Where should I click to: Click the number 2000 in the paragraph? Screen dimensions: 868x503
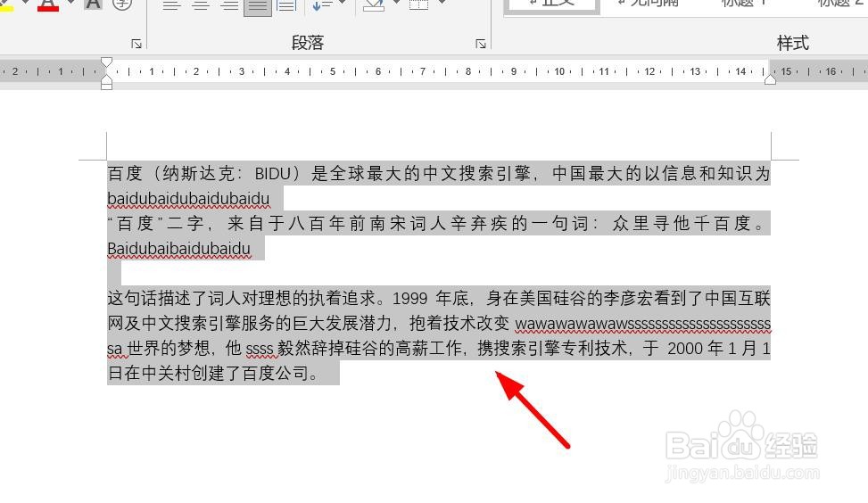[x=685, y=349]
